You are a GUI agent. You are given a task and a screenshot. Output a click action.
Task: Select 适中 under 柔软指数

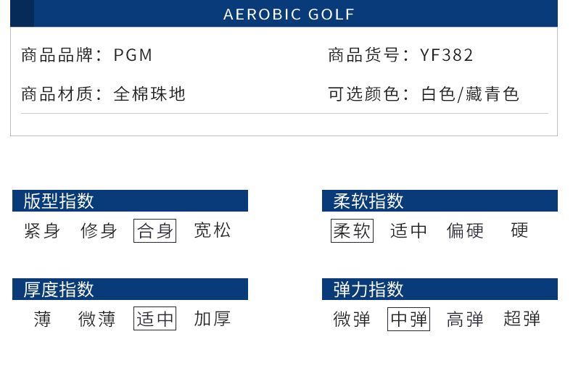408,230
